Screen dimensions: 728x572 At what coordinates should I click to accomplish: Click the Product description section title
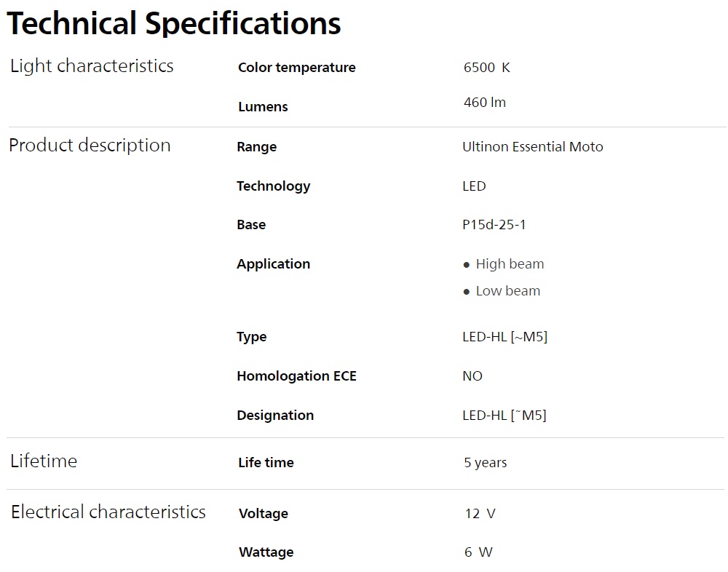point(90,146)
